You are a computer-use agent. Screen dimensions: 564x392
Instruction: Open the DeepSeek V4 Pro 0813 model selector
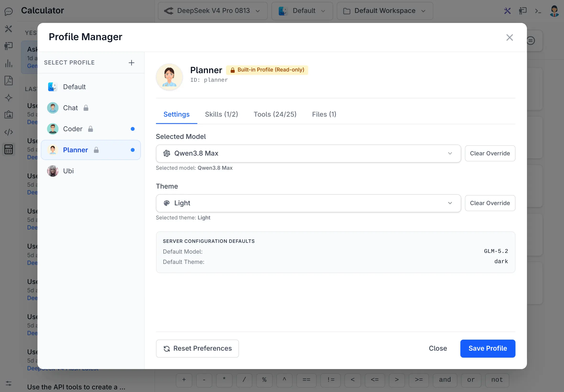[213, 11]
